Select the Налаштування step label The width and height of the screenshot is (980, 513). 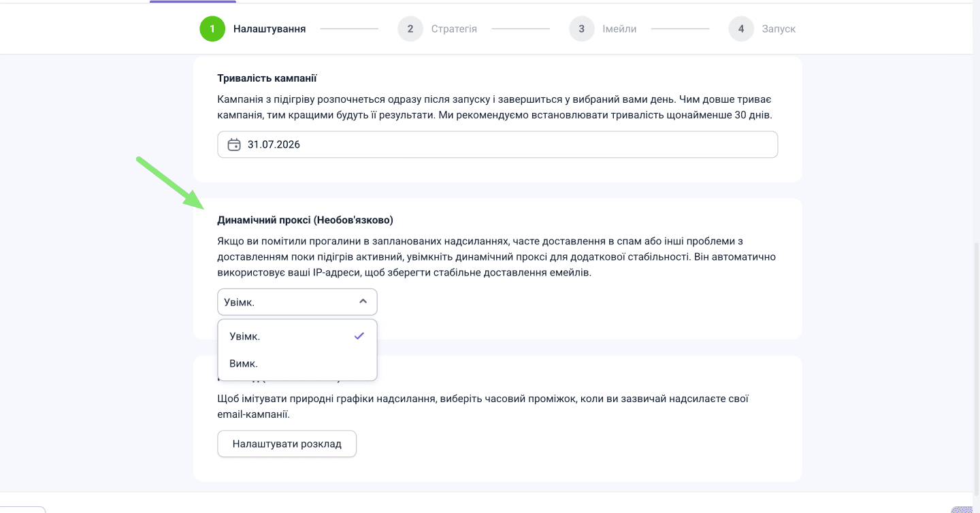(269, 29)
